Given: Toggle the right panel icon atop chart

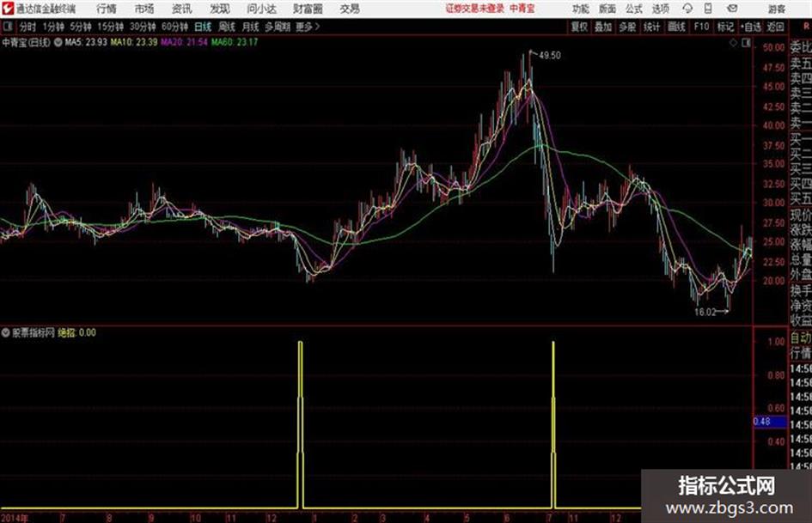Looking at the screenshot, I should click(x=746, y=43).
